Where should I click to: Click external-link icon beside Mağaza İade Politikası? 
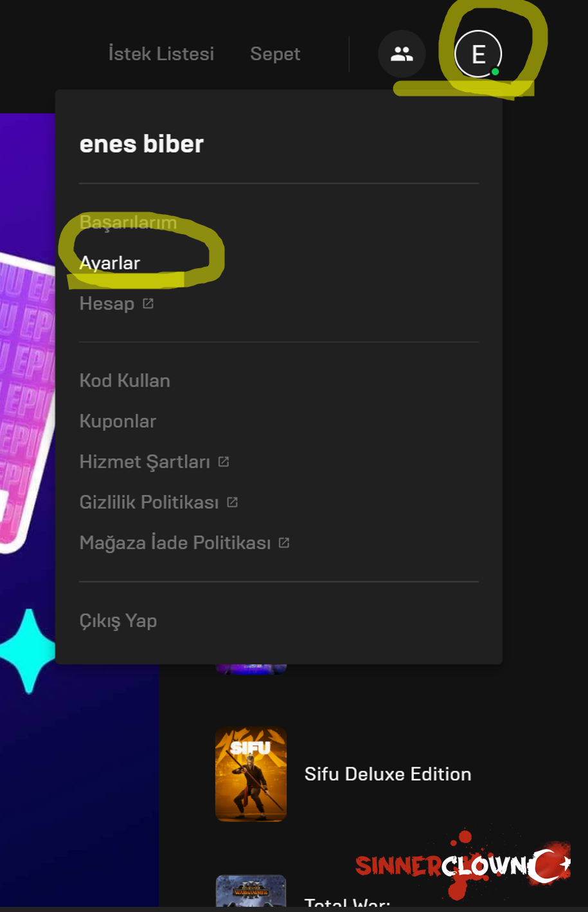coord(284,543)
